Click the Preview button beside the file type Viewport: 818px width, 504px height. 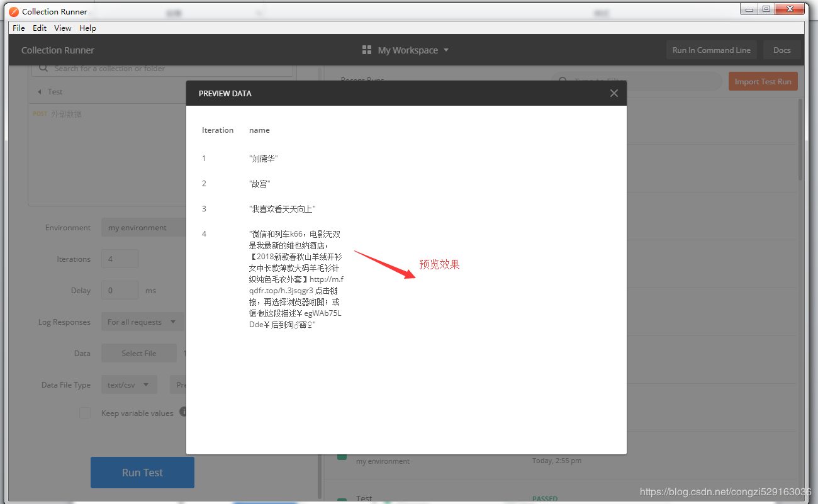tap(178, 385)
